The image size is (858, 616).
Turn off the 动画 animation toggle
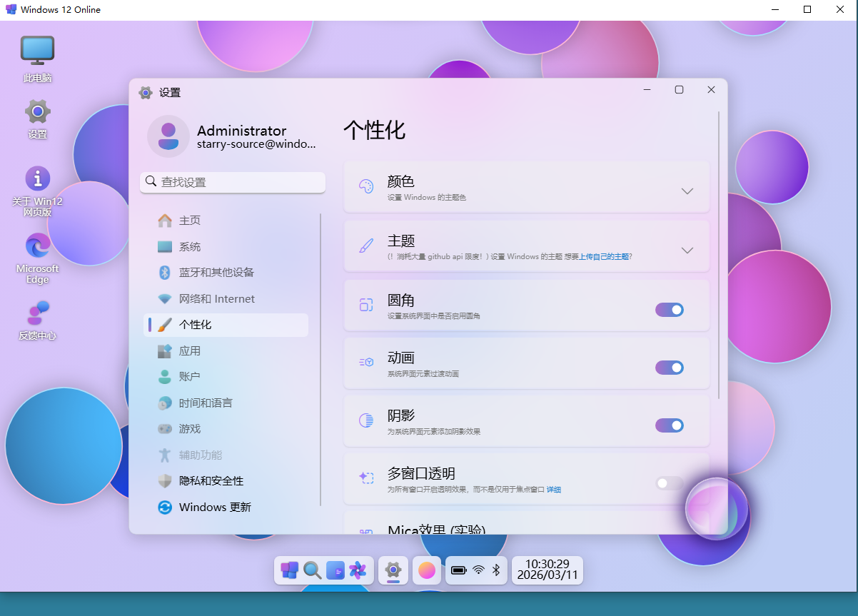pyautogui.click(x=669, y=368)
